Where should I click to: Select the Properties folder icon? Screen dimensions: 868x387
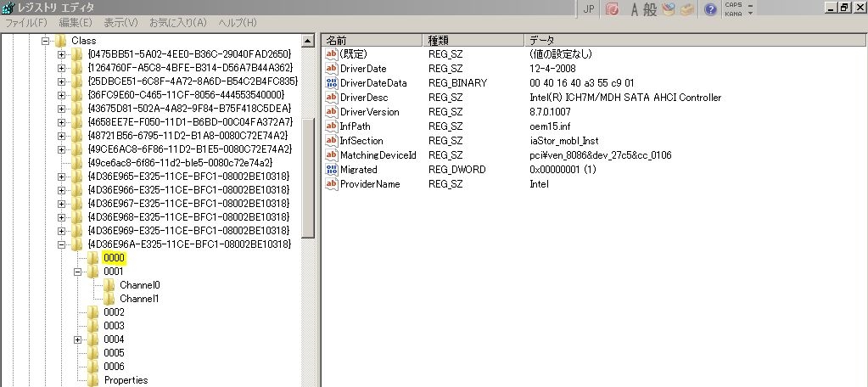click(x=93, y=380)
